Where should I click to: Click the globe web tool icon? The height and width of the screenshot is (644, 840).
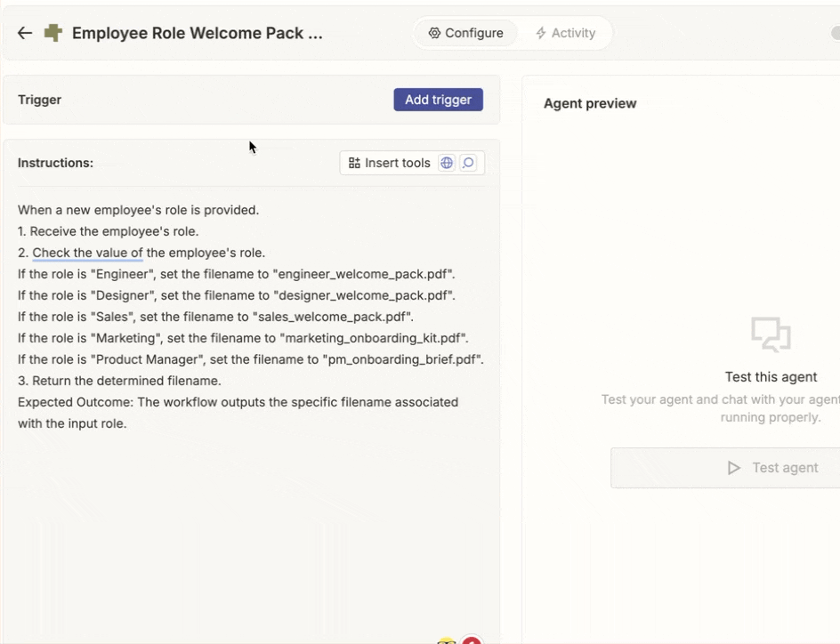click(x=447, y=163)
